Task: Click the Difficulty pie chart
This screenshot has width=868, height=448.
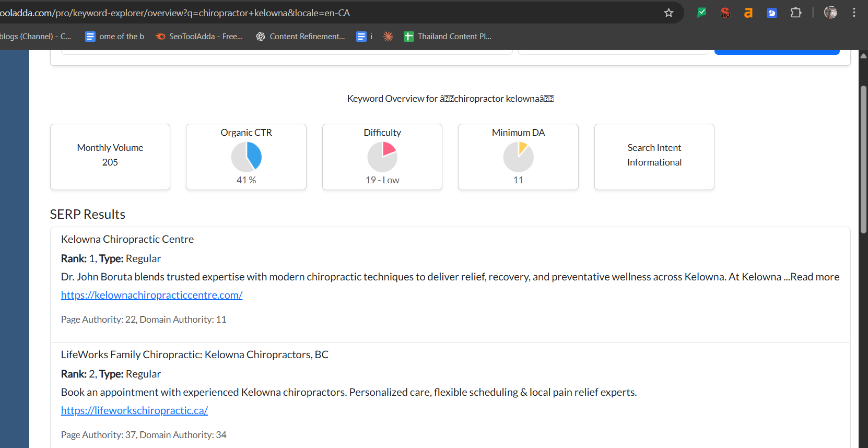Action: [382, 157]
